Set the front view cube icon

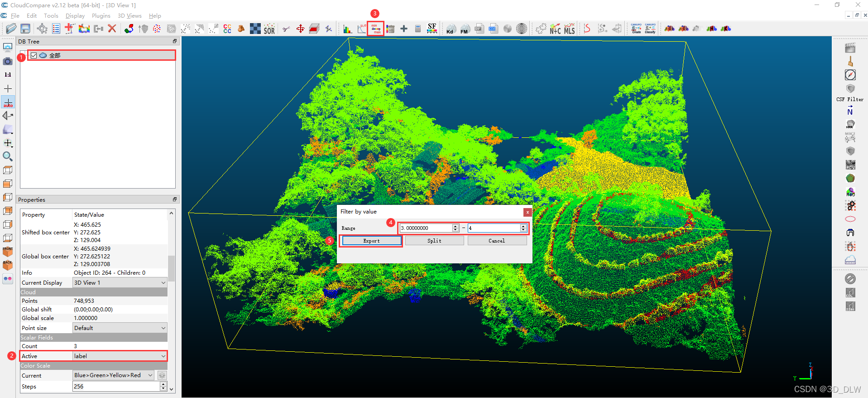tap(8, 251)
